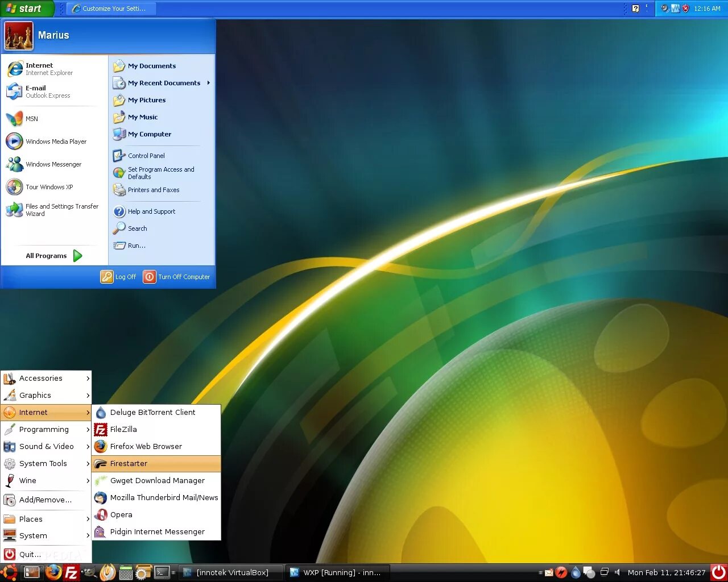This screenshot has height=582, width=728.
Task: Open the terminal panel launcher
Action: click(162, 572)
